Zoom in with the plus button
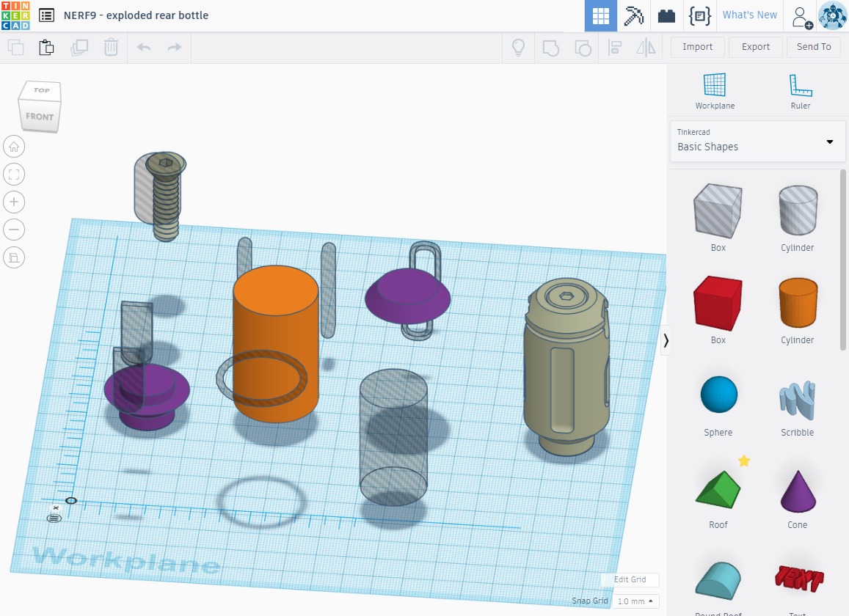849x616 pixels. pyautogui.click(x=14, y=202)
